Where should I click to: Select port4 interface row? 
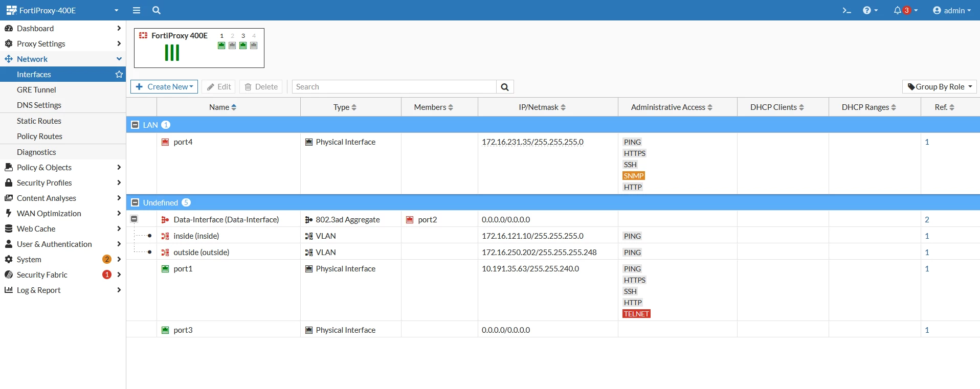(x=553, y=164)
